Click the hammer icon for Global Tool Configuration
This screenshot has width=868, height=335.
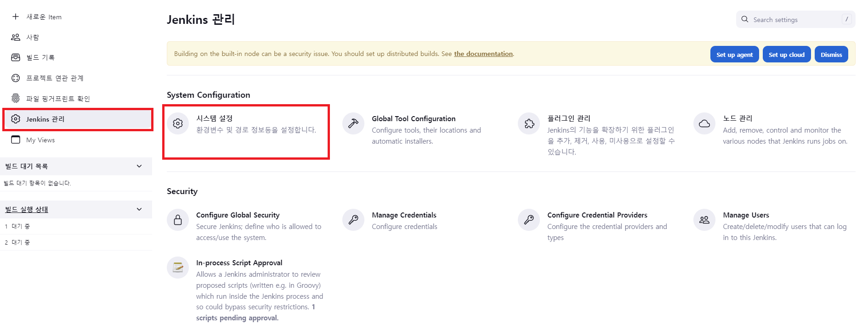pyautogui.click(x=353, y=123)
